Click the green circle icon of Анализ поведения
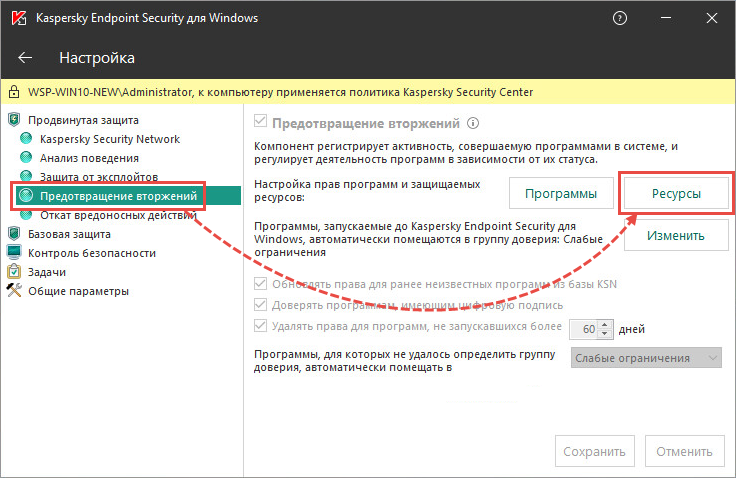 (x=26, y=157)
